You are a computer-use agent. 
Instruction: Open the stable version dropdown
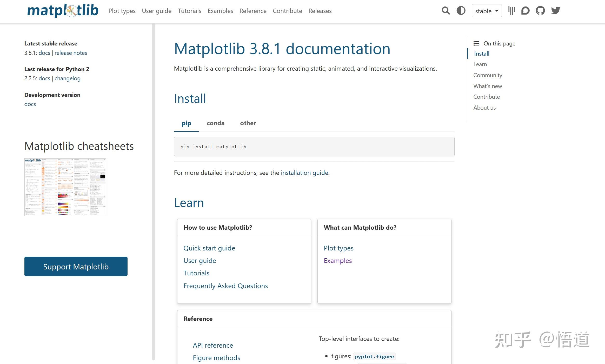(x=486, y=11)
